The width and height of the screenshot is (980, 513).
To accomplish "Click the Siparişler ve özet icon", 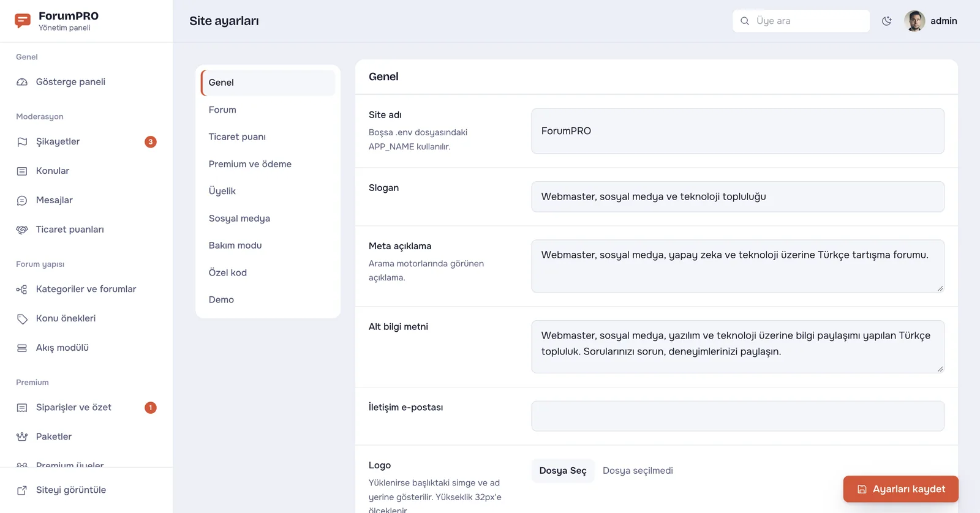I will [x=22, y=408].
